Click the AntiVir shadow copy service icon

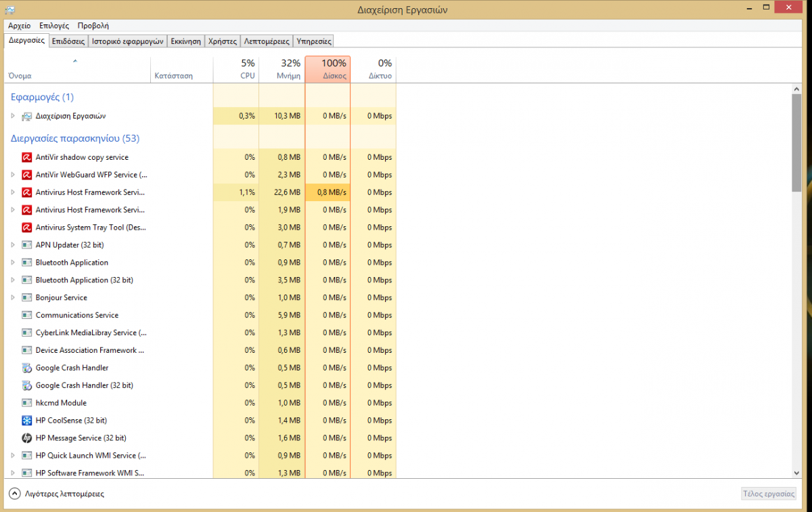pyautogui.click(x=27, y=157)
